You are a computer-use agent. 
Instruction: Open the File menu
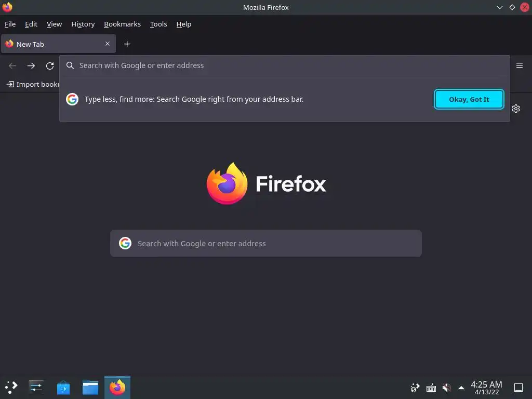pos(10,24)
